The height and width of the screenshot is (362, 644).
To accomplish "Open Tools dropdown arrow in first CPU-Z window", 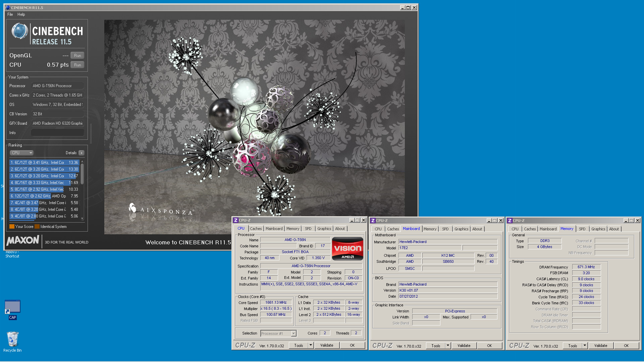I will tap(311, 345).
